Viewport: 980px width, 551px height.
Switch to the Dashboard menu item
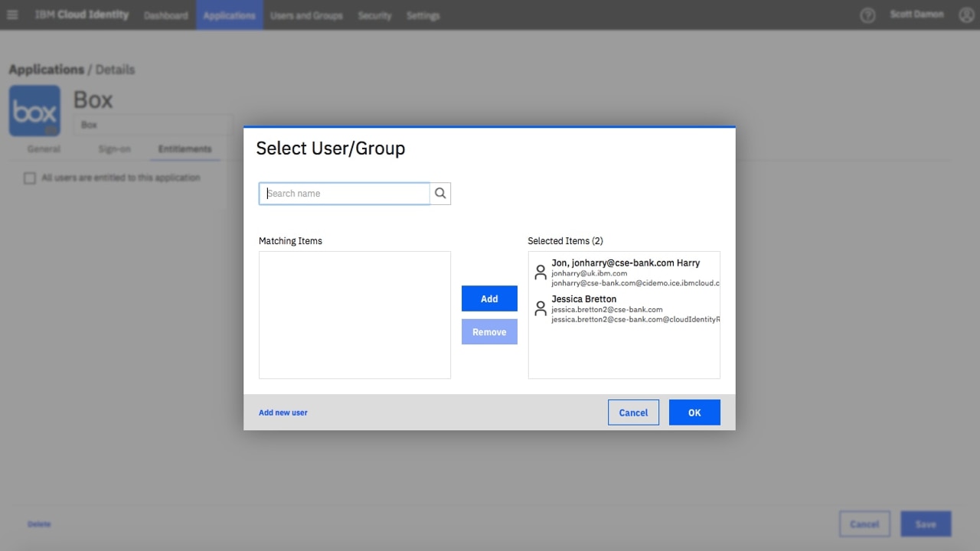click(165, 15)
